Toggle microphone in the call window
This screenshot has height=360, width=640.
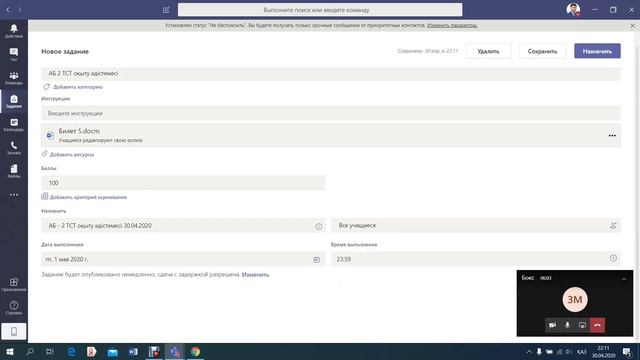point(567,325)
